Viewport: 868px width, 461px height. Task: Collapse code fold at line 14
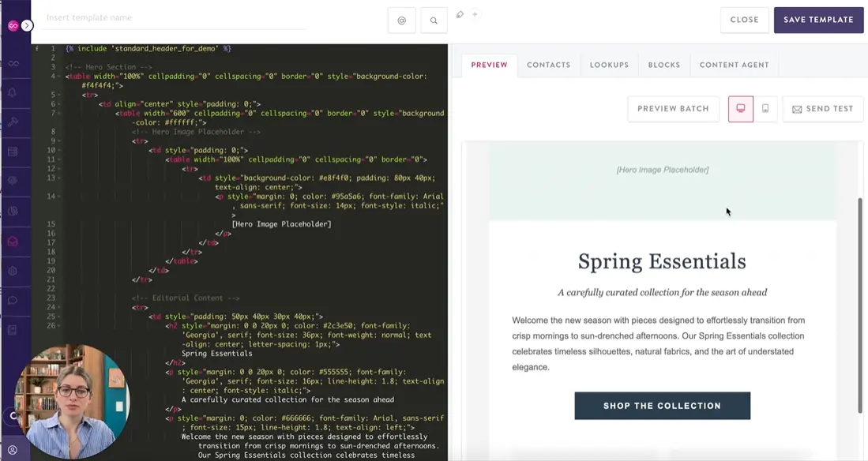point(59,197)
